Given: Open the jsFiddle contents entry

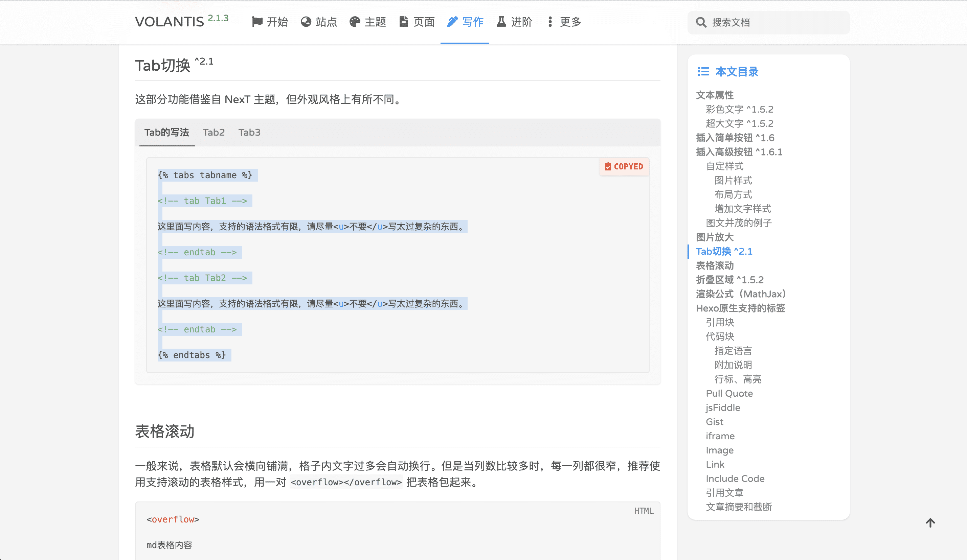Looking at the screenshot, I should (723, 407).
